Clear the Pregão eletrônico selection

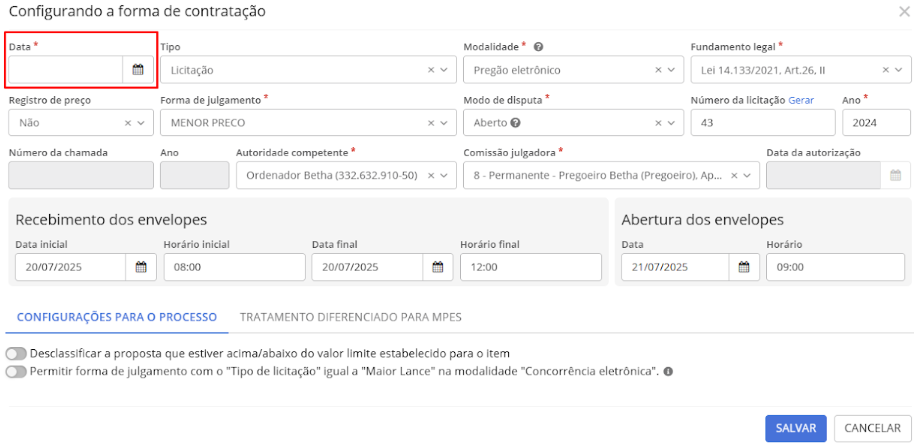pyautogui.click(x=658, y=70)
